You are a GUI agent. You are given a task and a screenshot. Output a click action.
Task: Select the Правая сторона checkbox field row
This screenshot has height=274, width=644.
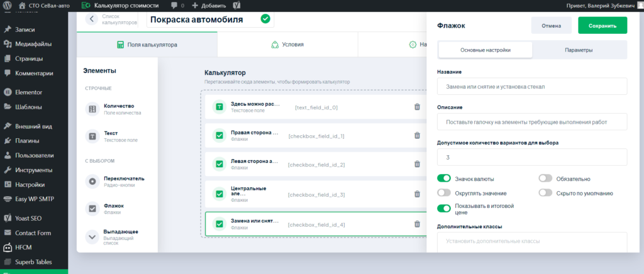click(316, 136)
